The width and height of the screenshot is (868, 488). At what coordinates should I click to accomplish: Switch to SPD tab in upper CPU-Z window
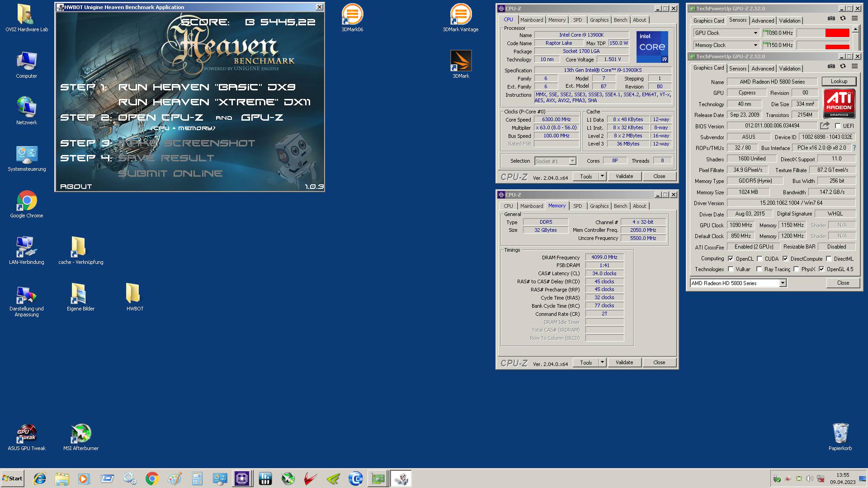[x=578, y=20]
